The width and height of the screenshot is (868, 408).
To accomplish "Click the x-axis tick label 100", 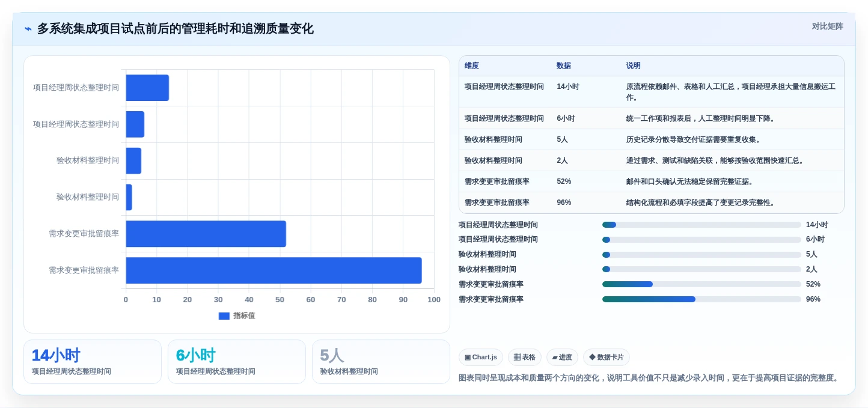I will coord(433,300).
